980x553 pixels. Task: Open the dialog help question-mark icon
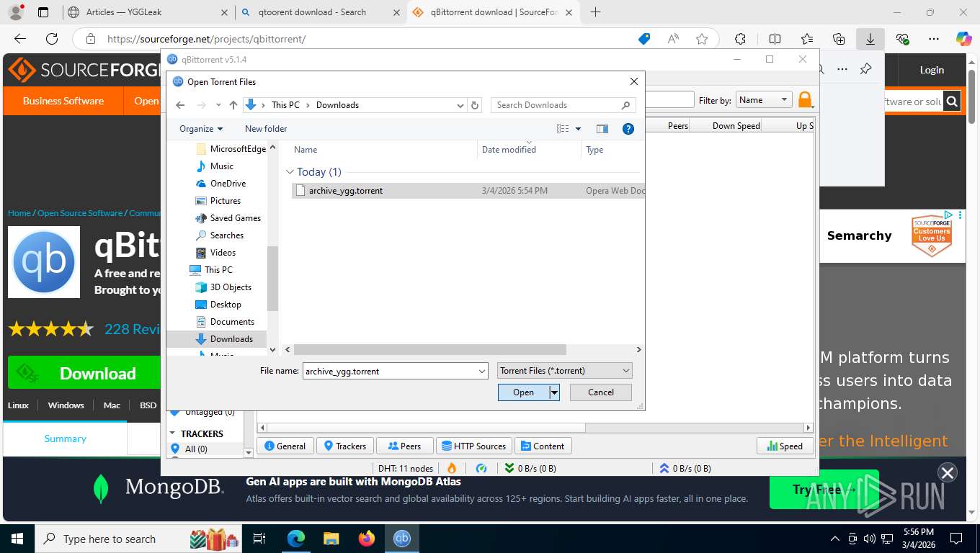pos(628,129)
